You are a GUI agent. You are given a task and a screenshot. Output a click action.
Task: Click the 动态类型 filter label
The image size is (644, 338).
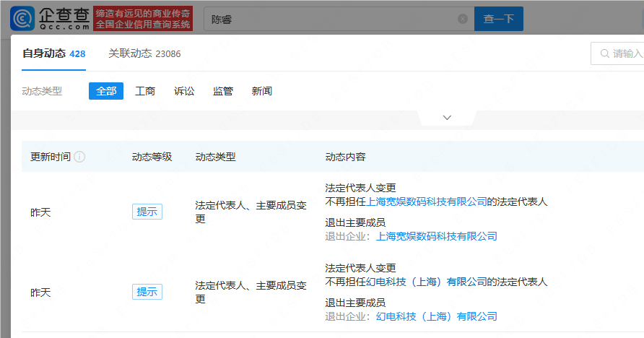click(x=42, y=91)
